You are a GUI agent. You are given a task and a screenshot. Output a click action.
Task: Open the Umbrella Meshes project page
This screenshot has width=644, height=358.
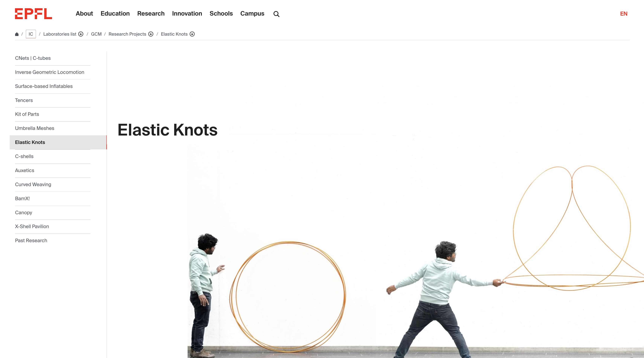(35, 128)
